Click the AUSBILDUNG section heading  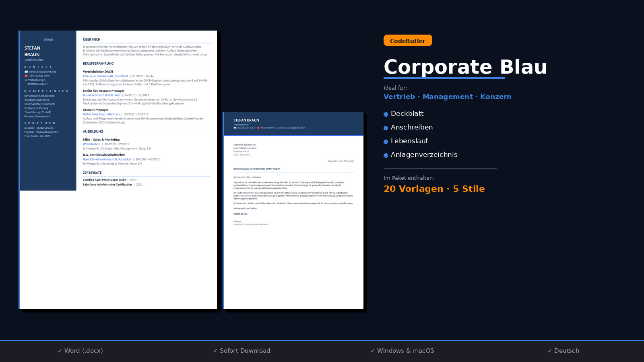[93, 132]
